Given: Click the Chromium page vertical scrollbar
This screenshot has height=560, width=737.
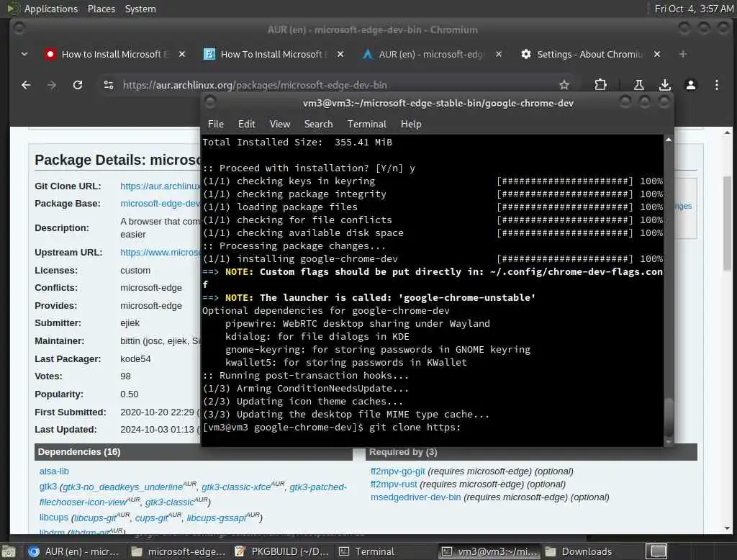Looking at the screenshot, I should coord(727,223).
